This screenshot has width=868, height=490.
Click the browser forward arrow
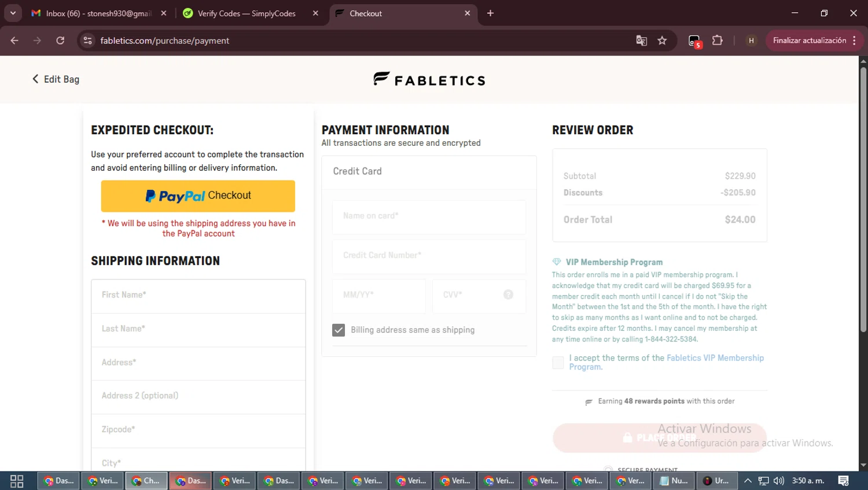click(37, 40)
